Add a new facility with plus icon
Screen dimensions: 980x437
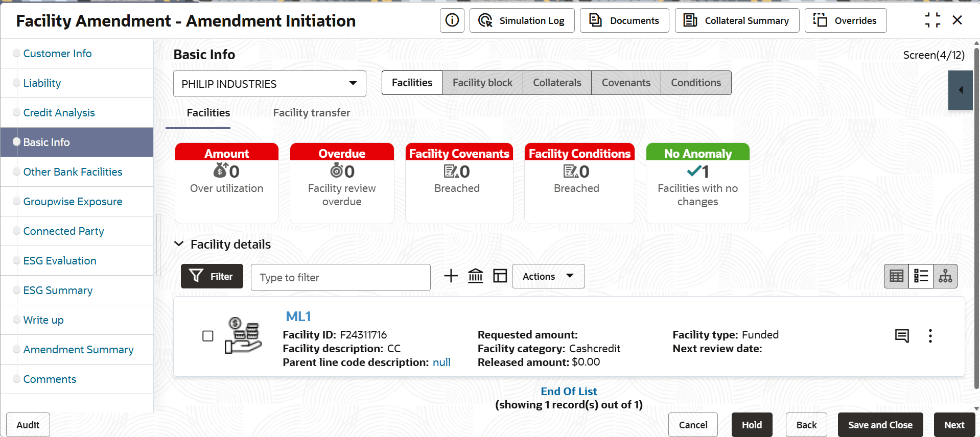tap(451, 276)
